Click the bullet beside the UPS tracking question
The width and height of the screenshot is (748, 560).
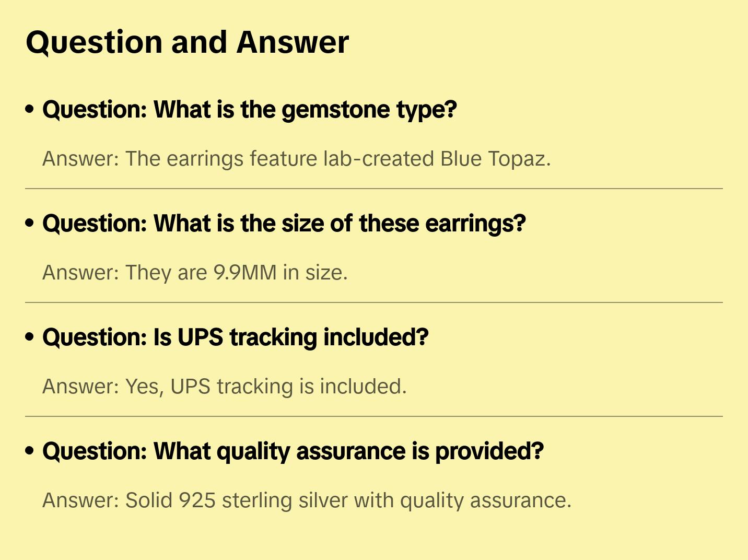(x=30, y=337)
